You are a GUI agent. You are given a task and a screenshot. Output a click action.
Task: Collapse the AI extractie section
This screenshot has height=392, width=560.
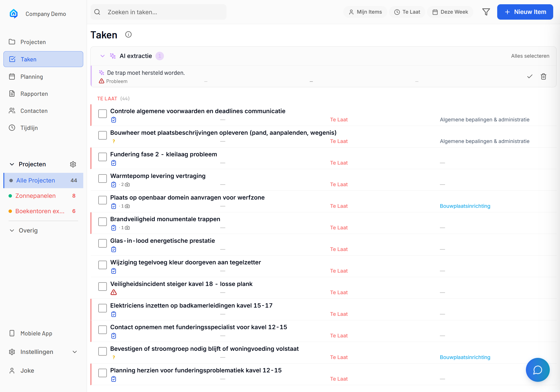(x=103, y=56)
